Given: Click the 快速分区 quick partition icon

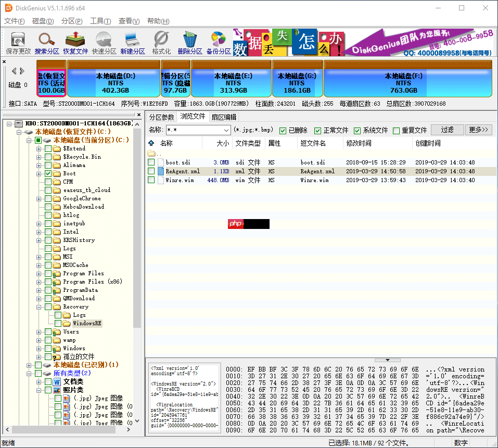Looking at the screenshot, I should coord(104,42).
